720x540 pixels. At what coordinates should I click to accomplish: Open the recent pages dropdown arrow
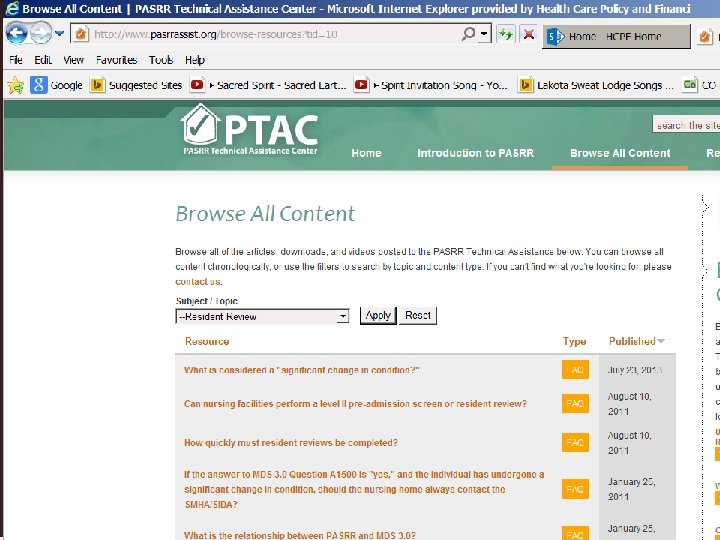[x=59, y=34]
